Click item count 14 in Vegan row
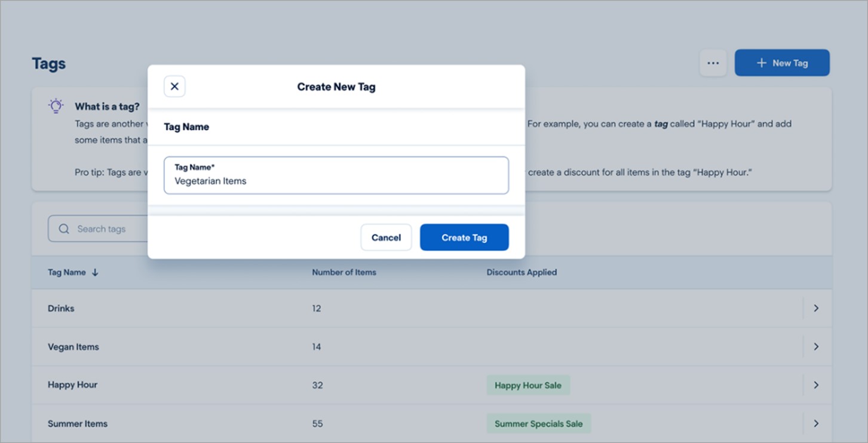868x443 pixels. coord(317,347)
